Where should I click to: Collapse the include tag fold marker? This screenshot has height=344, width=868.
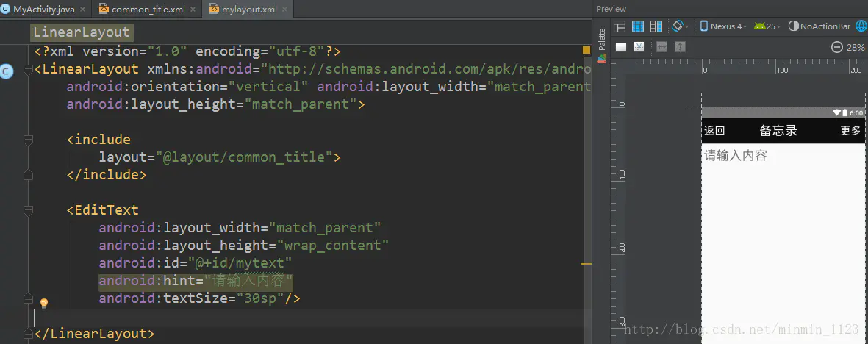tap(28, 140)
